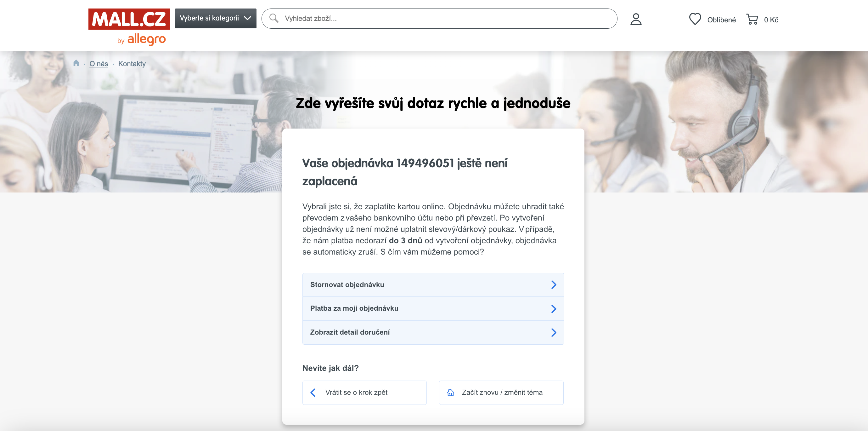
Task: Select Platba za moji objednávku option
Action: [x=354, y=308]
